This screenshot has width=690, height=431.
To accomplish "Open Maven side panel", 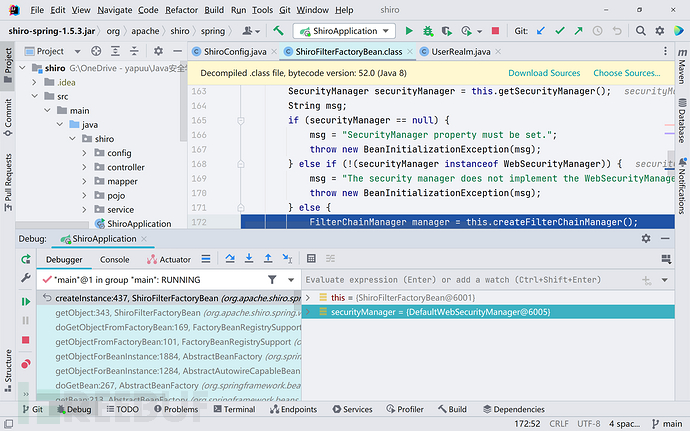I will coord(682,66).
